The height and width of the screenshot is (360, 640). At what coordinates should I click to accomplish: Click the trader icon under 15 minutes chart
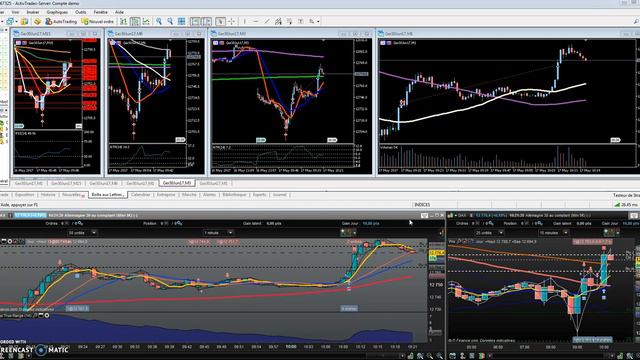click(462, 356)
